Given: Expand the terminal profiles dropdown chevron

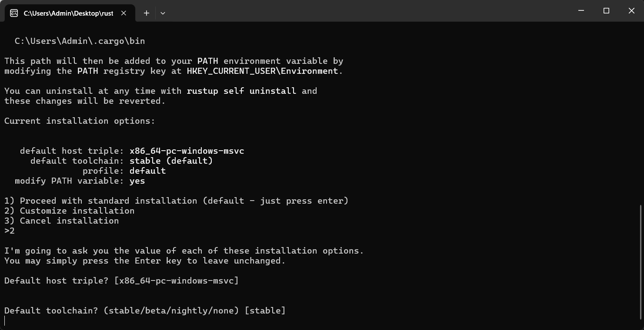Looking at the screenshot, I should 163,13.
